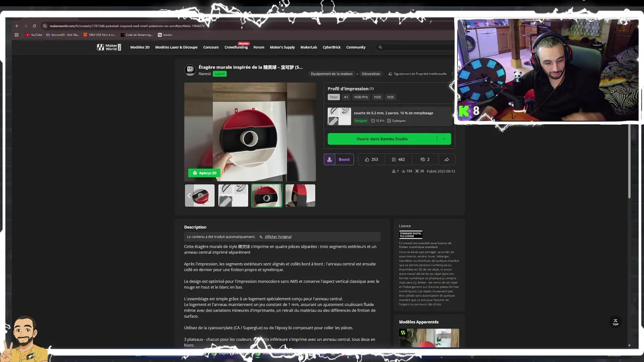Image resolution: width=644 pixels, height=362 pixels.
Task: Select fourth thumbnail side view
Action: tap(300, 196)
